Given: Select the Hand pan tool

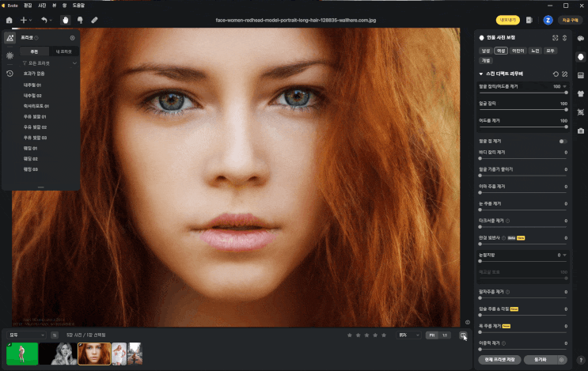Looking at the screenshot, I should coord(66,21).
